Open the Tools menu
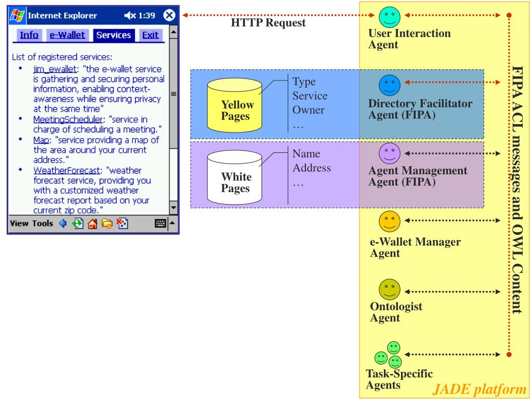The width and height of the screenshot is (532, 399). coord(43,223)
